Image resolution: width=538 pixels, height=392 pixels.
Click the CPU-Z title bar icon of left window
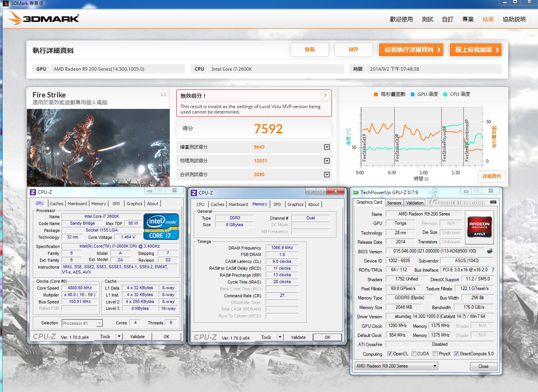33,192
